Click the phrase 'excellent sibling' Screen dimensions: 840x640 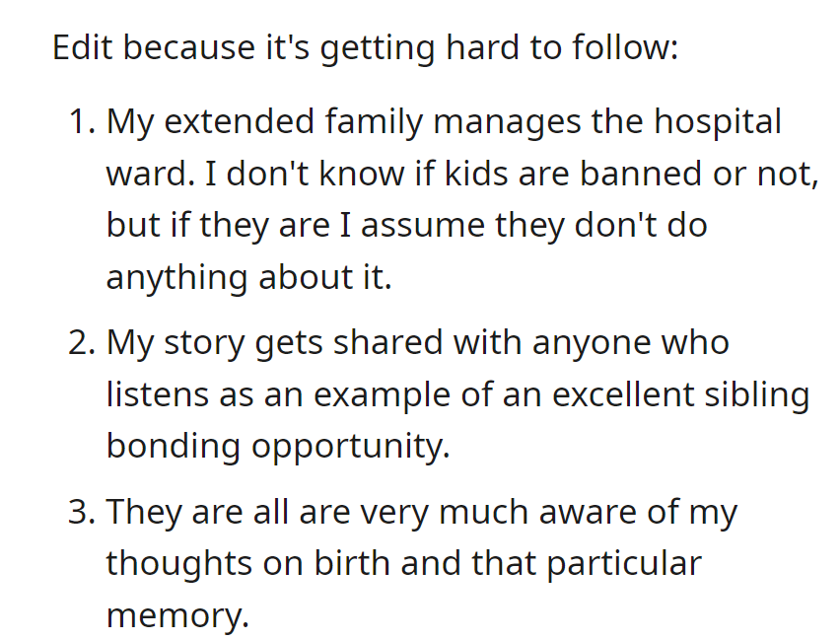click(x=681, y=395)
